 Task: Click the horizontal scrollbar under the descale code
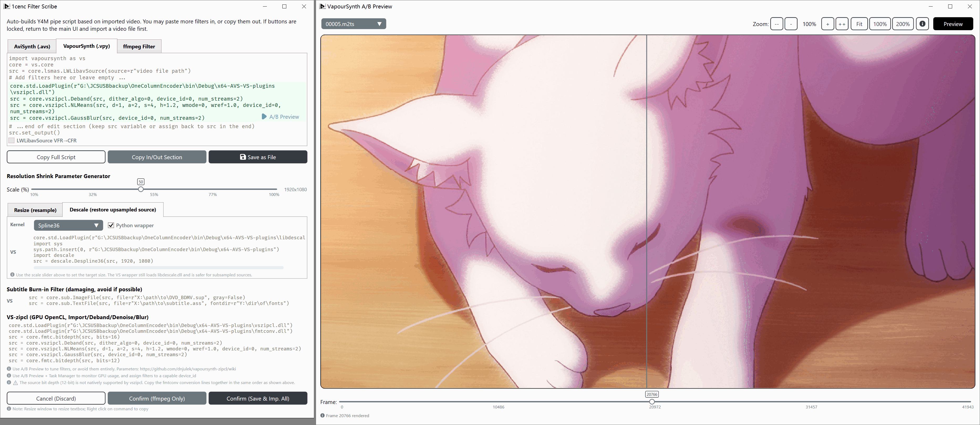coord(158,267)
